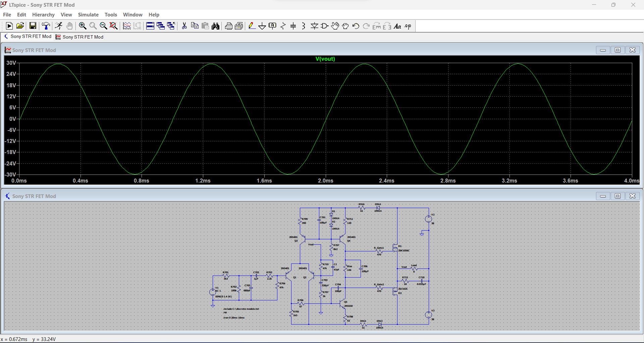This screenshot has width=644, height=343.
Task: Click the .tran directive text in schematic
Action: click(x=234, y=317)
